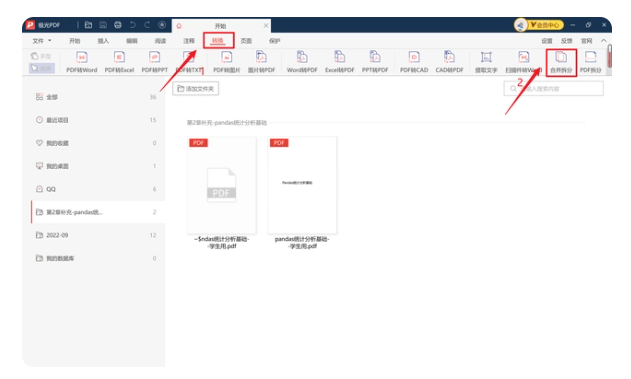Screen dimensions: 631x379
Task: Open the 文件 dropdown menu
Action: [42, 41]
